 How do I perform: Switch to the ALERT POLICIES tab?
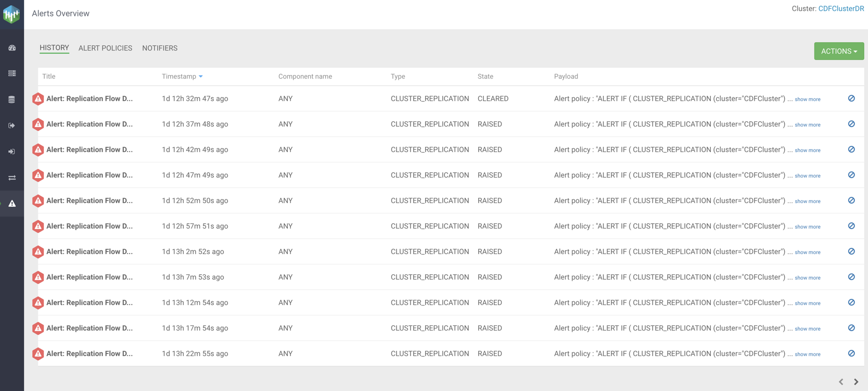click(105, 48)
